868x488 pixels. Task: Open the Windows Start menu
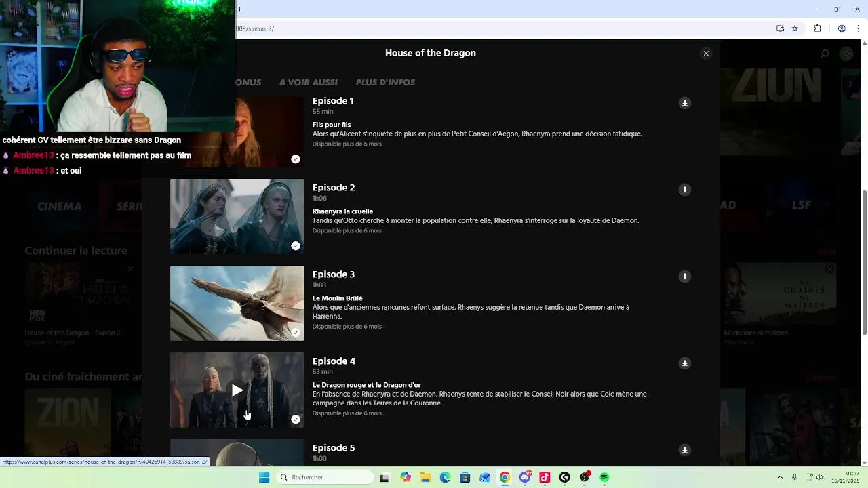pyautogui.click(x=264, y=477)
